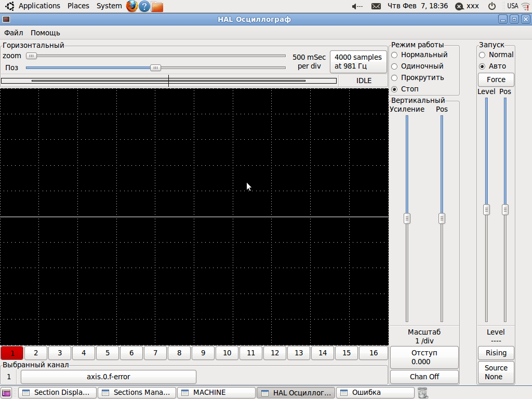Image resolution: width=532 pixels, height=399 pixels.
Task: Select channel 13 button
Action: click(x=299, y=353)
